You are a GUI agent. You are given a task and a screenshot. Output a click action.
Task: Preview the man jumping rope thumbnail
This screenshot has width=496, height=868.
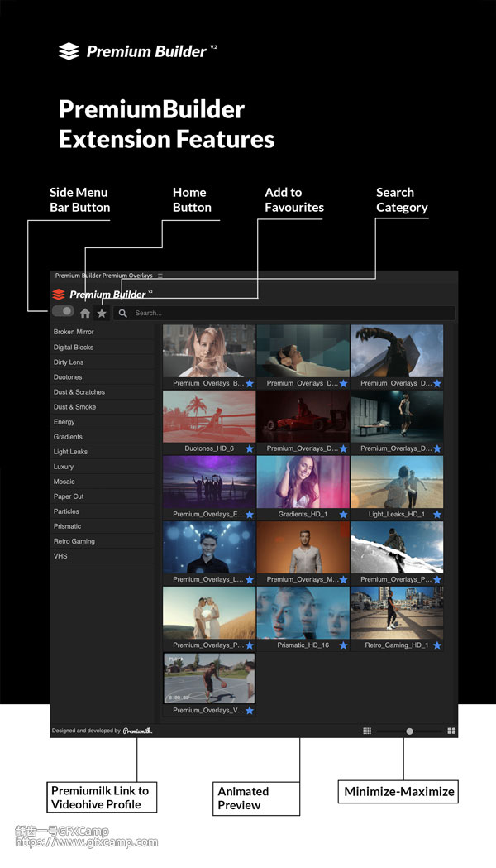point(397,416)
